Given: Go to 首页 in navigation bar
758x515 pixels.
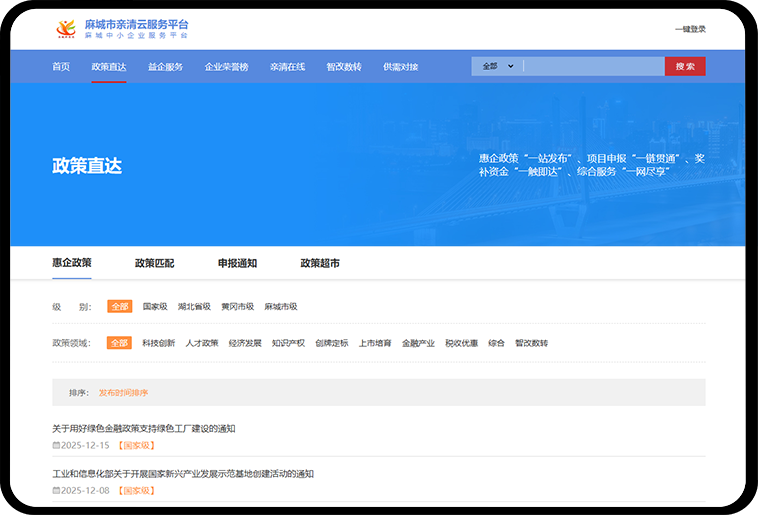Looking at the screenshot, I should [x=61, y=67].
